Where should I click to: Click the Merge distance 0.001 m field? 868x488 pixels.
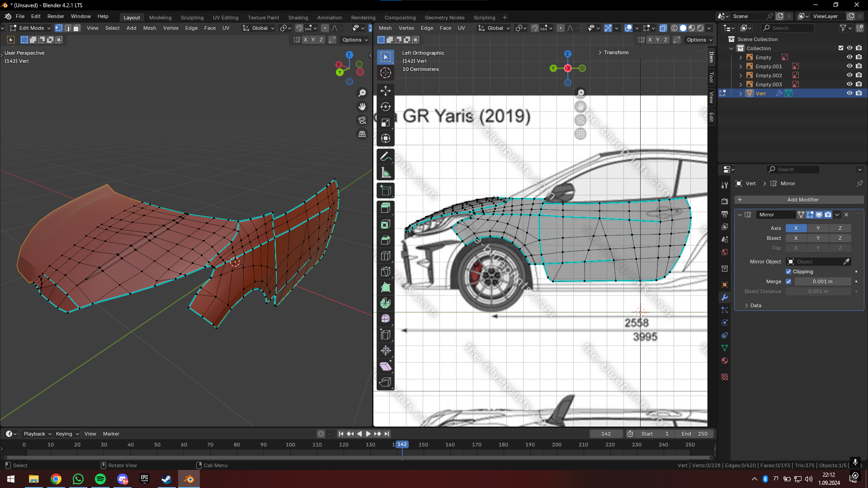pyautogui.click(x=822, y=282)
